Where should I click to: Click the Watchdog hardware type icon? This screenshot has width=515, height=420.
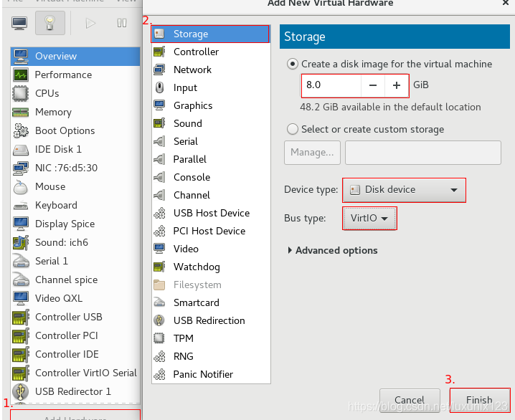tap(159, 267)
